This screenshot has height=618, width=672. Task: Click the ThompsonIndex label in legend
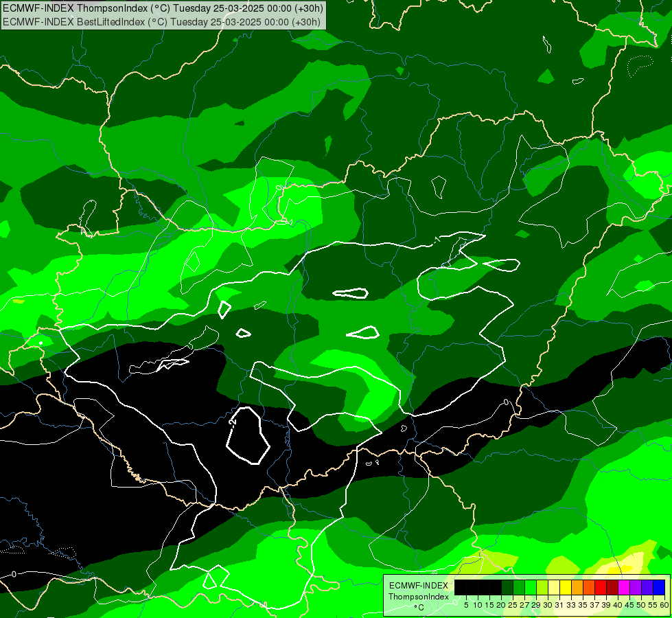tap(419, 597)
